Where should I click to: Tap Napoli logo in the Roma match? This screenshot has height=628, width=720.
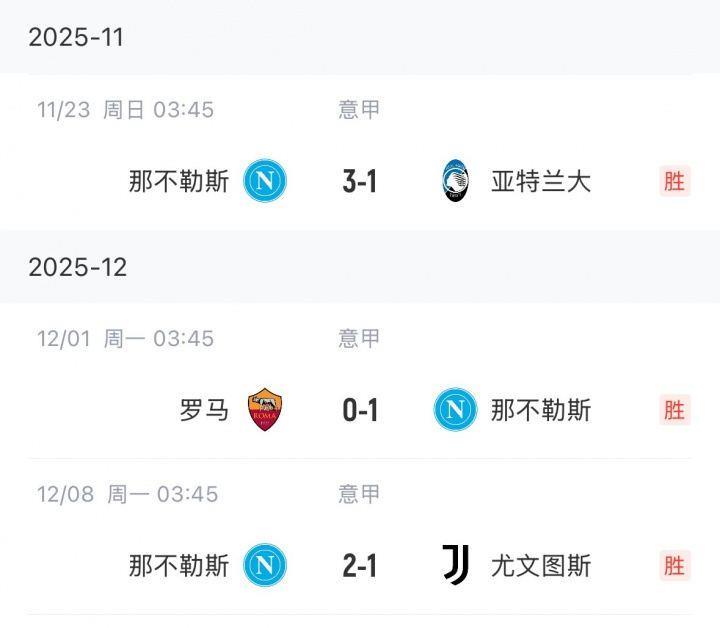point(455,410)
